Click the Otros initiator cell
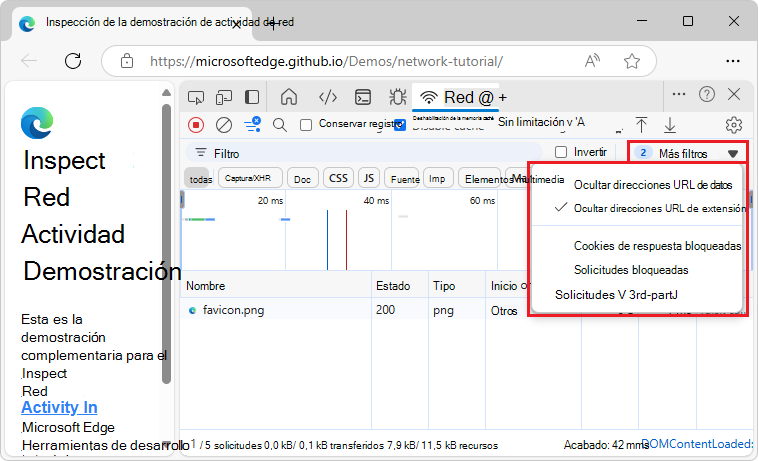This screenshot has height=461, width=758. [x=504, y=310]
